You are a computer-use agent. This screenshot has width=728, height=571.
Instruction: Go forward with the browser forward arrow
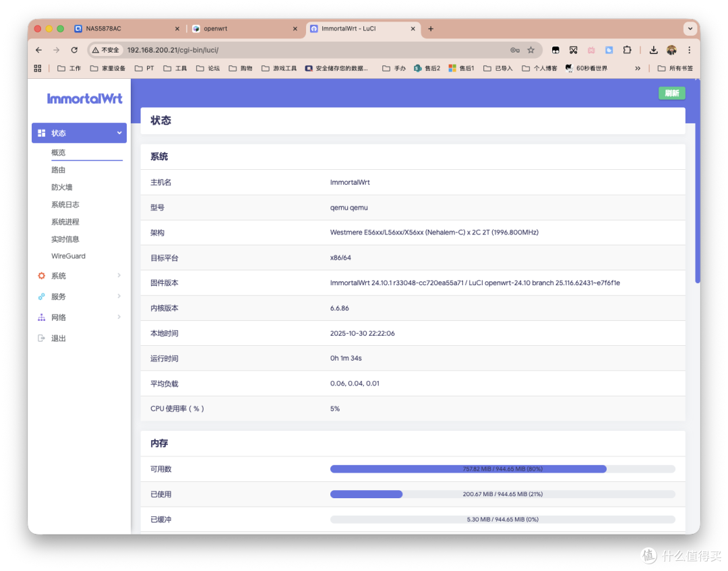click(x=56, y=50)
